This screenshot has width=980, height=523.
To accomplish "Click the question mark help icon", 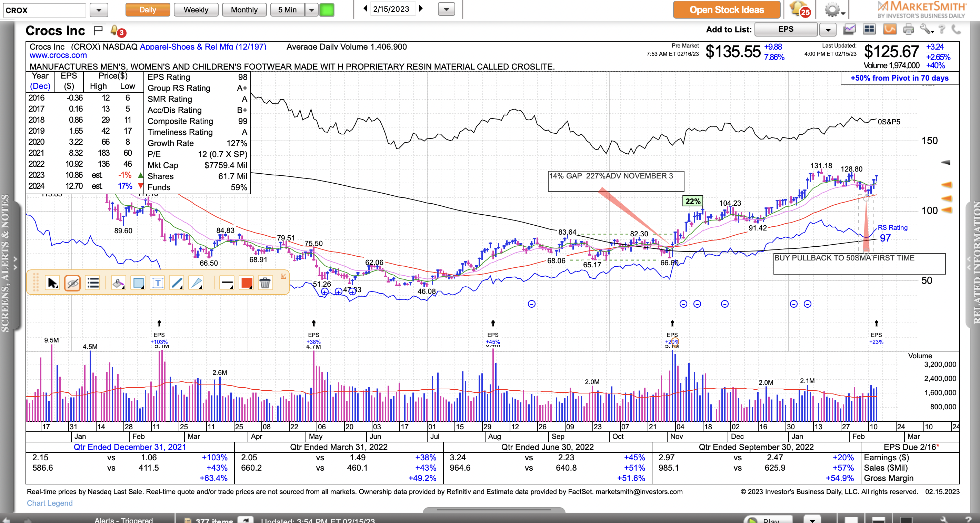I will pyautogui.click(x=942, y=29).
